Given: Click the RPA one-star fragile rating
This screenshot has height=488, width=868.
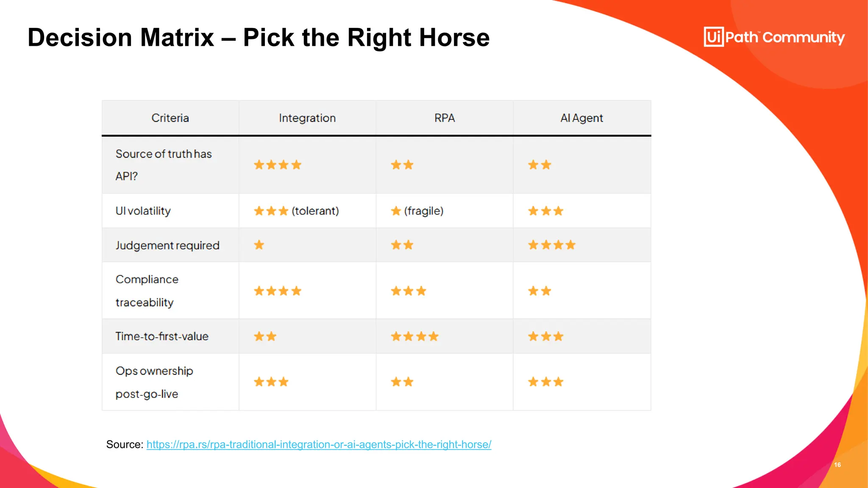Looking at the screenshot, I should tap(417, 211).
